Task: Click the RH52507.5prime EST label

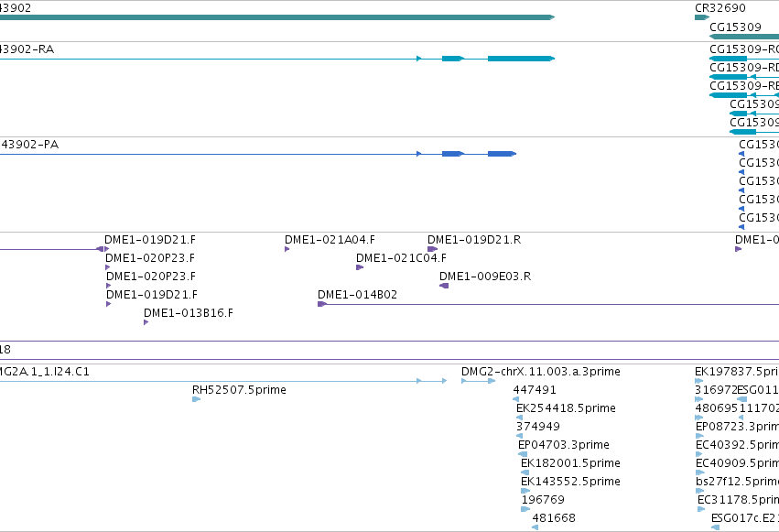Action: click(239, 390)
